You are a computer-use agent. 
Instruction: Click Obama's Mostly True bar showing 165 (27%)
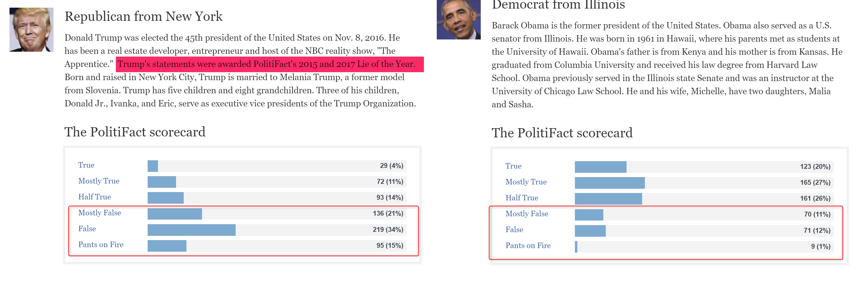704,183
